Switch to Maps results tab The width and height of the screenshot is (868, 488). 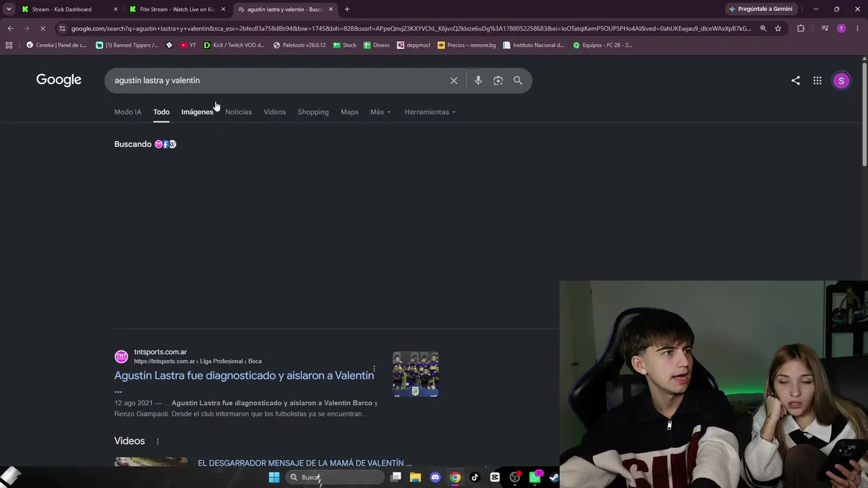pyautogui.click(x=349, y=112)
